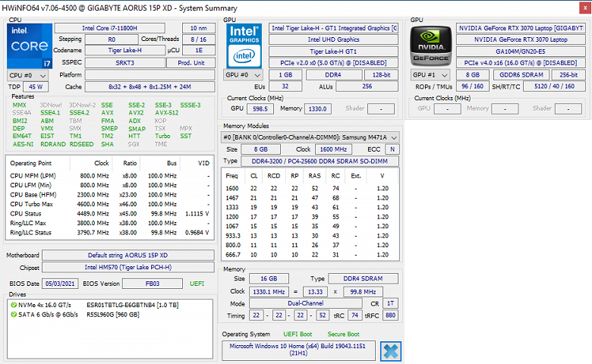Click the green UEFI label
The image size is (592, 364).
click(197, 284)
